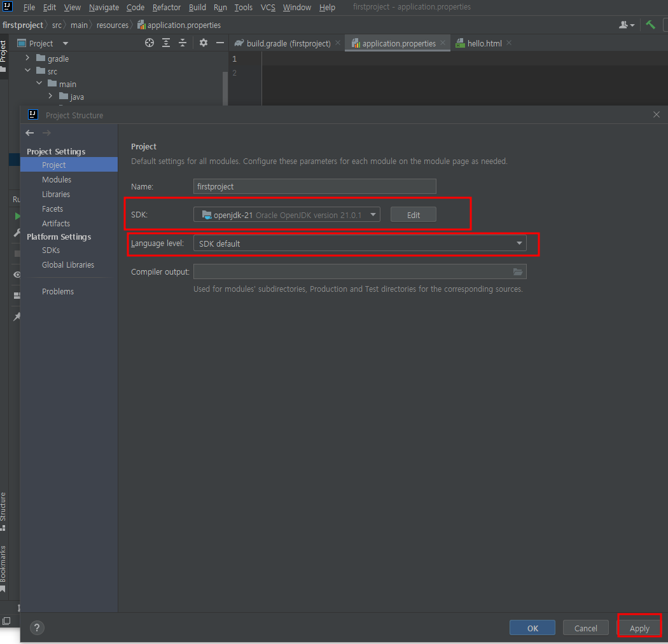Image resolution: width=668 pixels, height=644 pixels.
Task: Click the Select Opened File target icon
Action: click(149, 43)
